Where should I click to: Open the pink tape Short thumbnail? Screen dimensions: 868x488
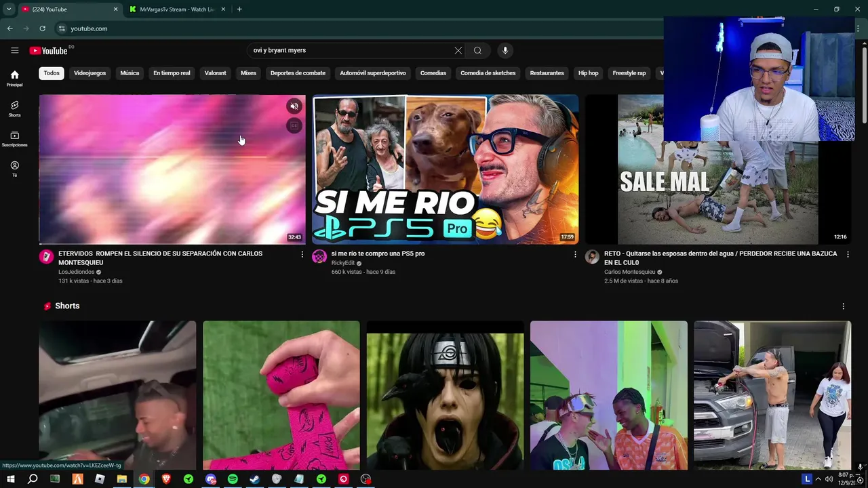281,396
